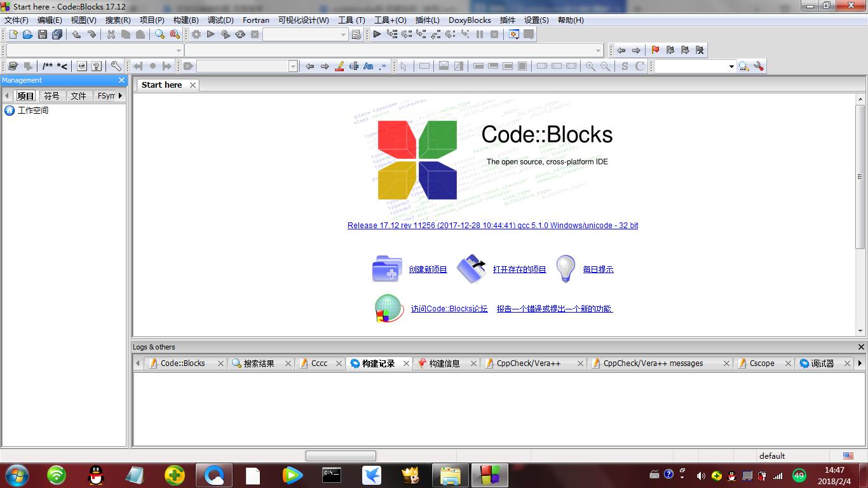Click the Build gear icon
The image size is (868, 488).
196,34
